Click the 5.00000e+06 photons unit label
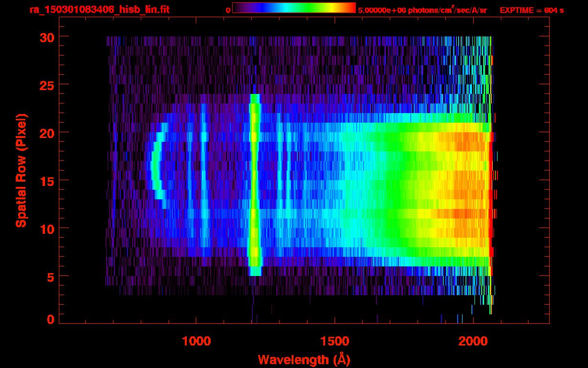Screen dimensions: 588x368 point(423,10)
